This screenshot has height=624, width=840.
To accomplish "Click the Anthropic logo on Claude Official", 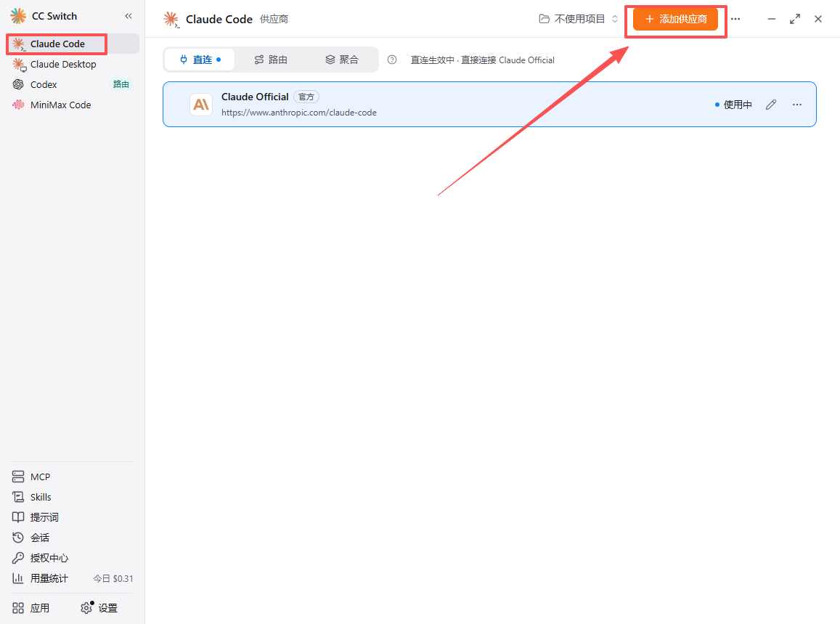I will coord(201,105).
